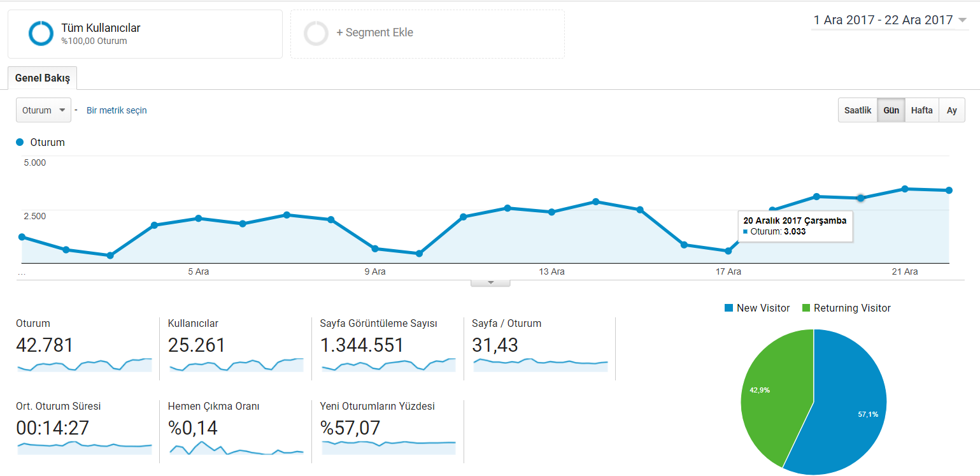Open the Oturum metric dropdown

coord(43,110)
